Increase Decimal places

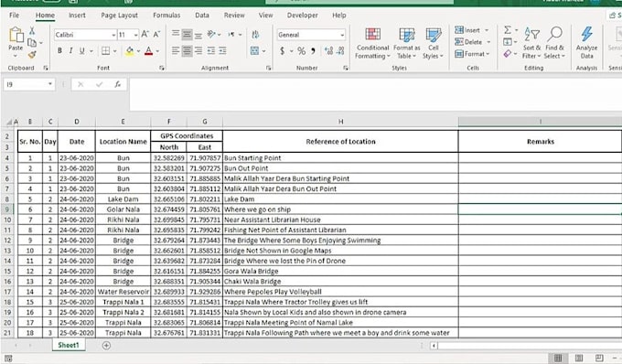[328, 50]
